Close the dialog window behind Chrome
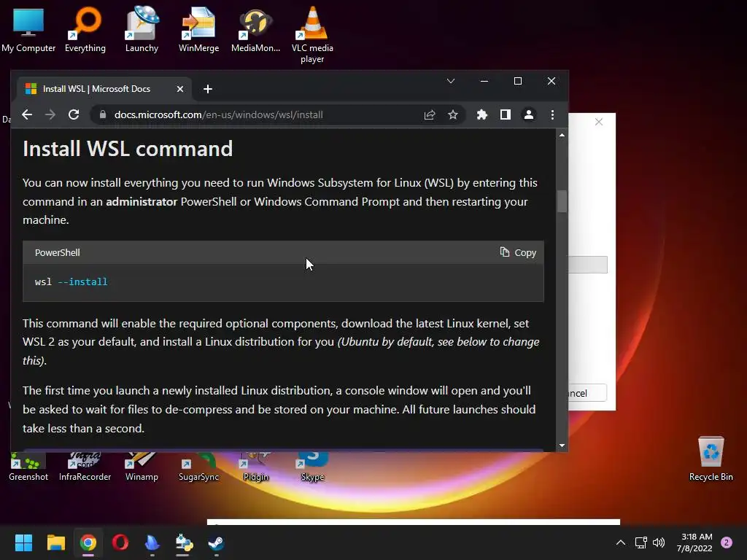 [x=599, y=122]
